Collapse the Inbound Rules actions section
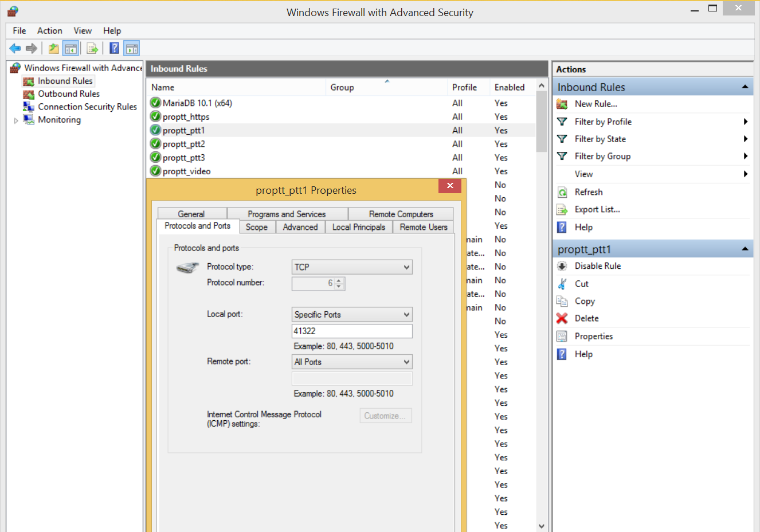 pos(745,87)
